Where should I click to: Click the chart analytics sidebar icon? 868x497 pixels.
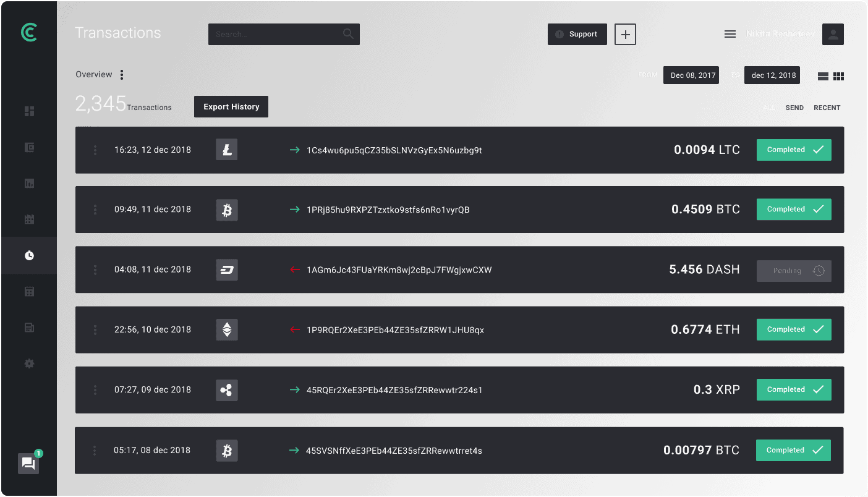pos(29,183)
